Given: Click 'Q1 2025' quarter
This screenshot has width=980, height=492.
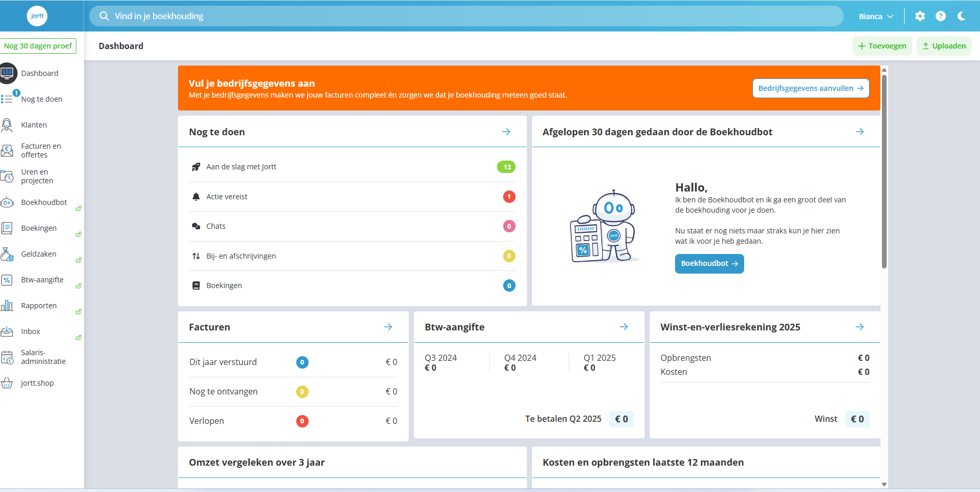Looking at the screenshot, I should pyautogui.click(x=600, y=362).
